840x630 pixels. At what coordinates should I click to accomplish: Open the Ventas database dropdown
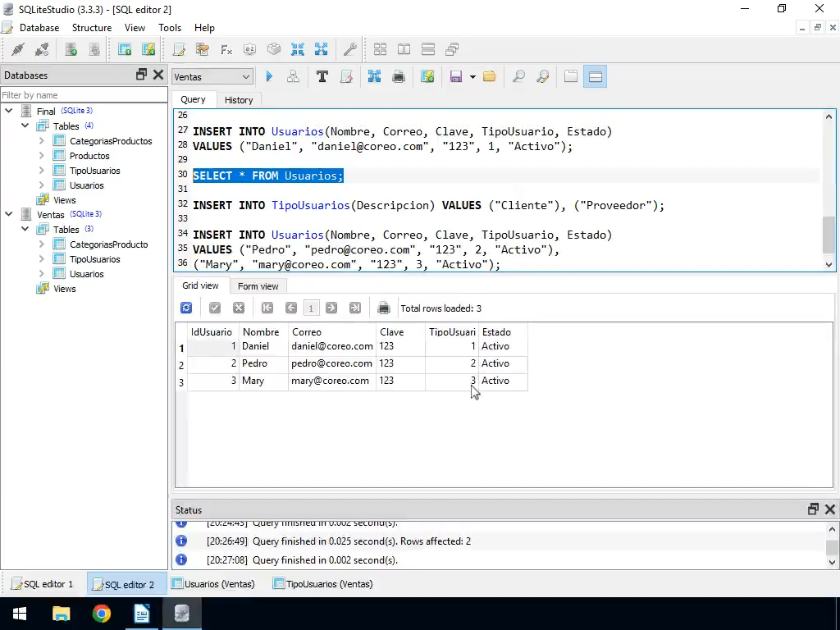pos(212,76)
